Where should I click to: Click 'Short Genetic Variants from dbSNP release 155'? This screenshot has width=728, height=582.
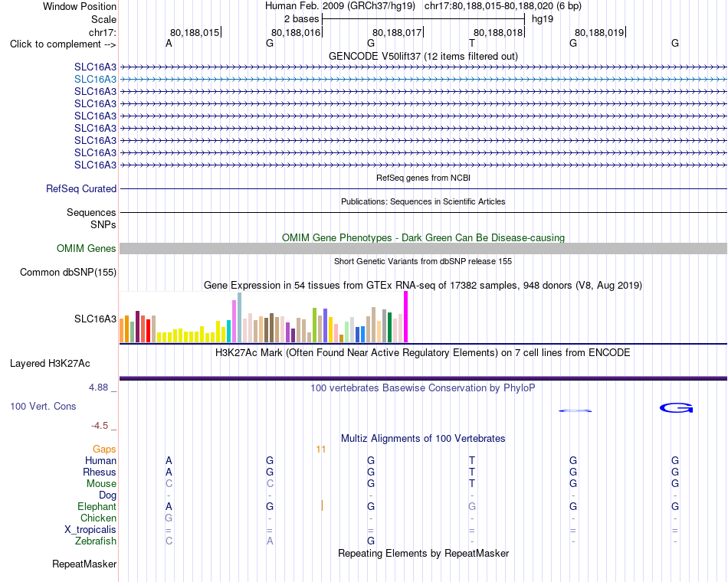423,261
